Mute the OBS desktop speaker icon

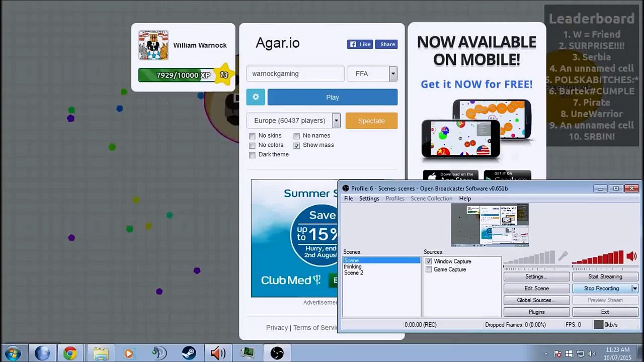[x=631, y=257]
